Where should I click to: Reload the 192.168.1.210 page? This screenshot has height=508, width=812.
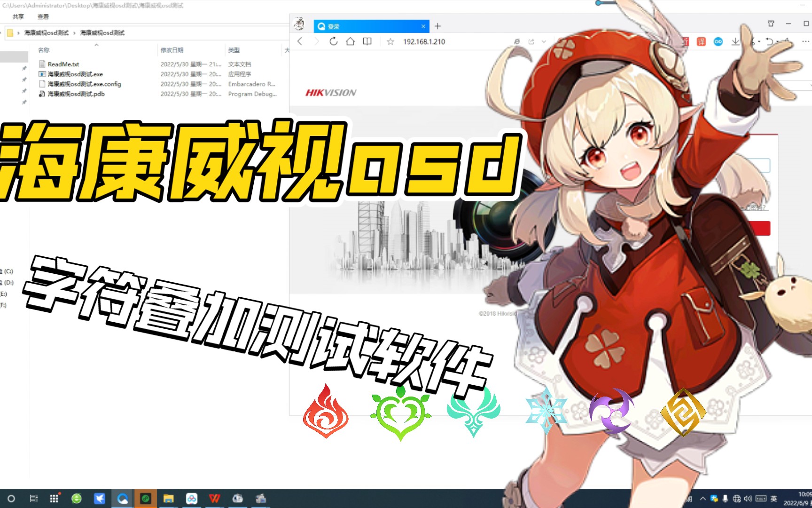(333, 41)
